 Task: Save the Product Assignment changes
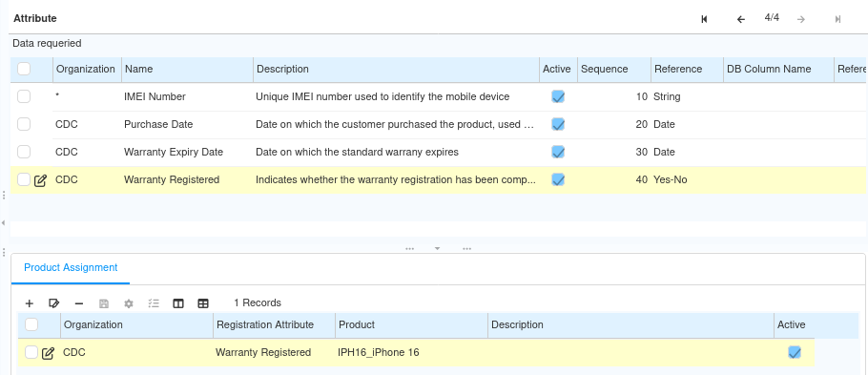pyautogui.click(x=104, y=303)
